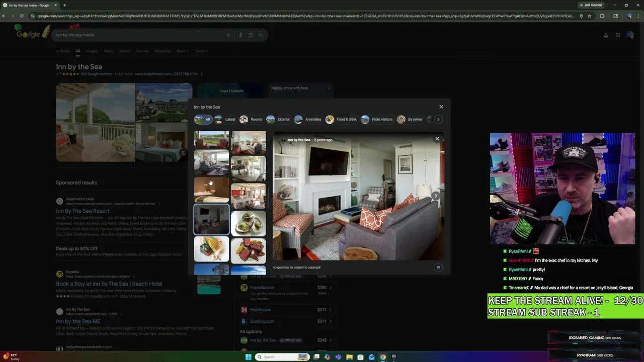Submit search with the magnifying glass icon

[x=261, y=35]
